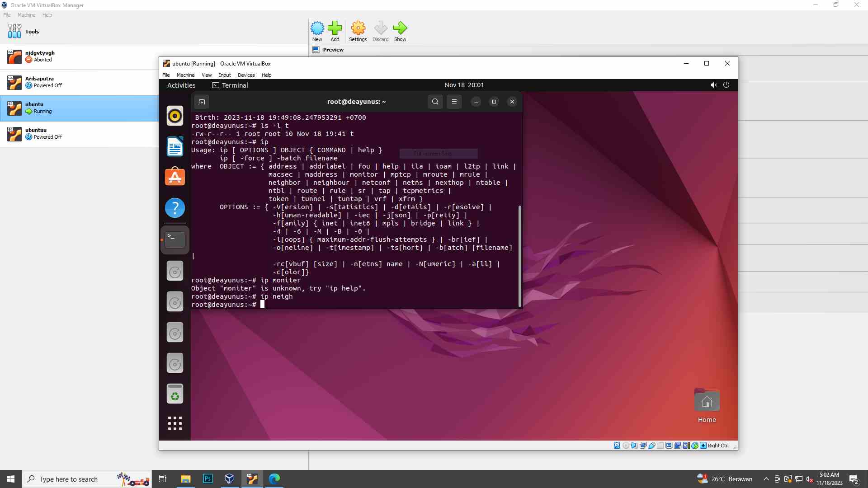This screenshot has width=868, height=488.
Task: Open Task View on taskbar
Action: [163, 479]
